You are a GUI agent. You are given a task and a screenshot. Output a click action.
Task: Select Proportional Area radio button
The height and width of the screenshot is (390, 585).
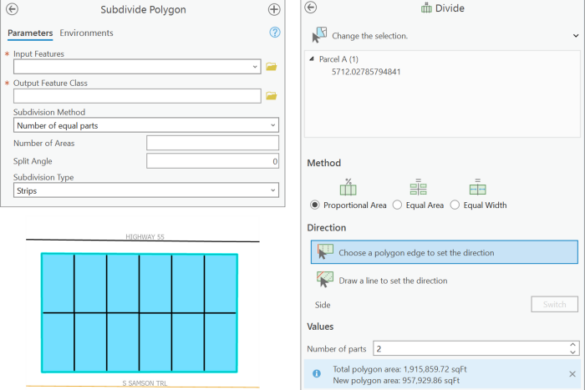tap(315, 205)
